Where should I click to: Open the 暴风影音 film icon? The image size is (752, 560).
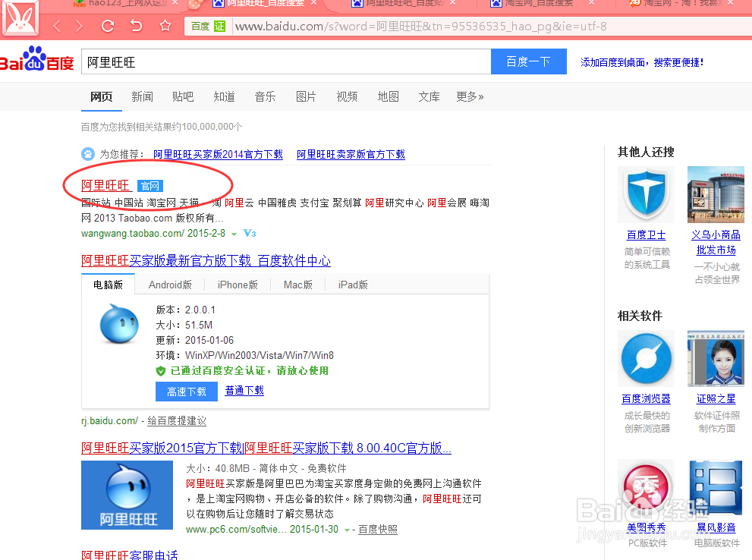pyautogui.click(x=716, y=488)
